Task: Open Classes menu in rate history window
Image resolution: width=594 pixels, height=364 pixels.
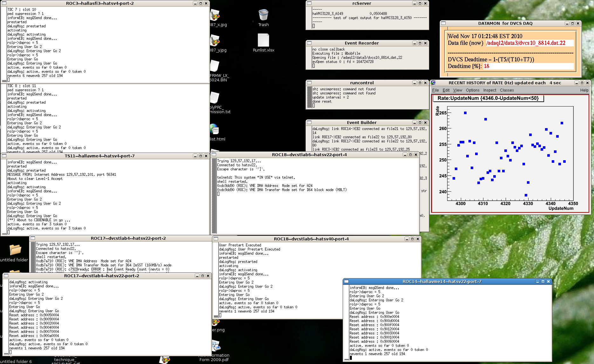Action: coord(507,90)
